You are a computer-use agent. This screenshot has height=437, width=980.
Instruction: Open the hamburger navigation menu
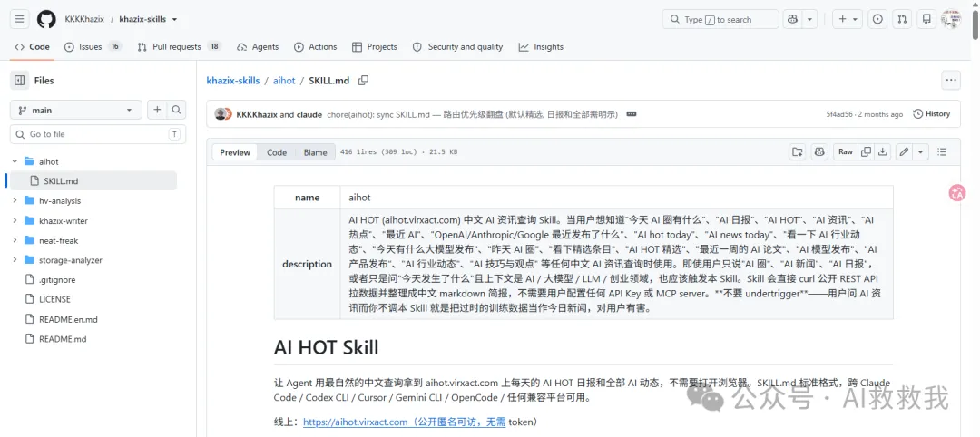19,19
